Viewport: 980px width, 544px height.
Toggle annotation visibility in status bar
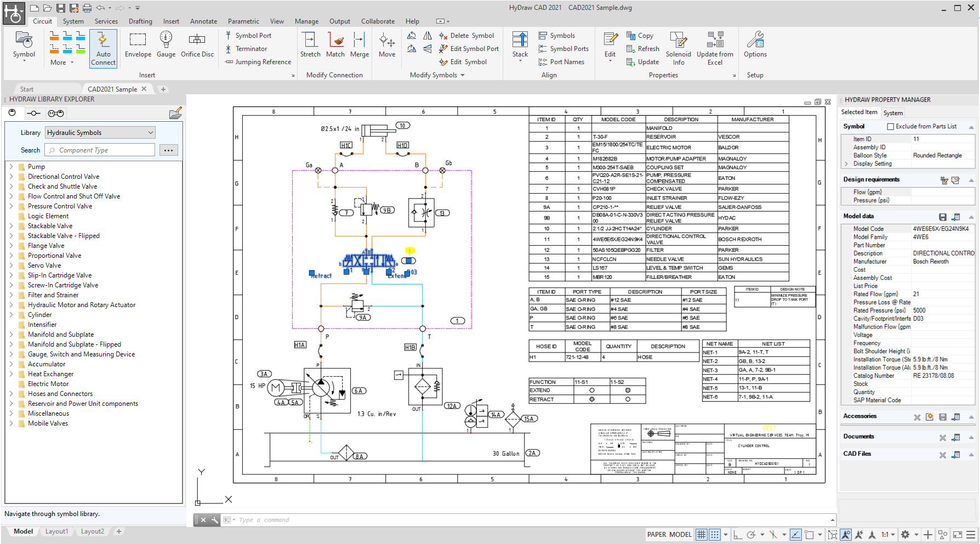pos(846,535)
